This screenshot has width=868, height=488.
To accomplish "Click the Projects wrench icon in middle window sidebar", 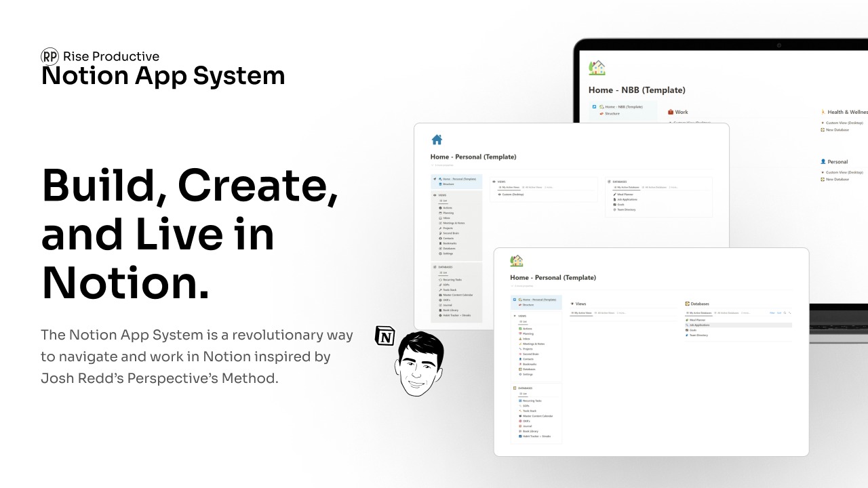I will point(440,228).
